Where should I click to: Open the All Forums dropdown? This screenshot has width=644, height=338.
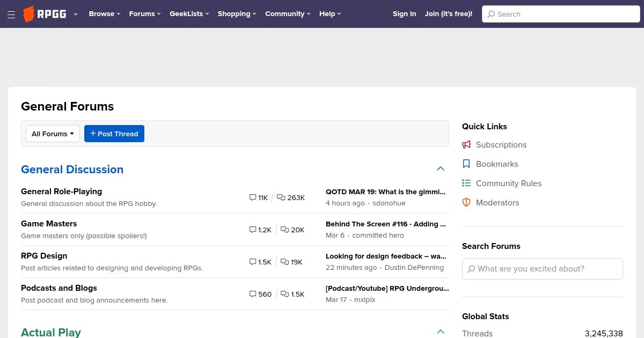coord(53,134)
